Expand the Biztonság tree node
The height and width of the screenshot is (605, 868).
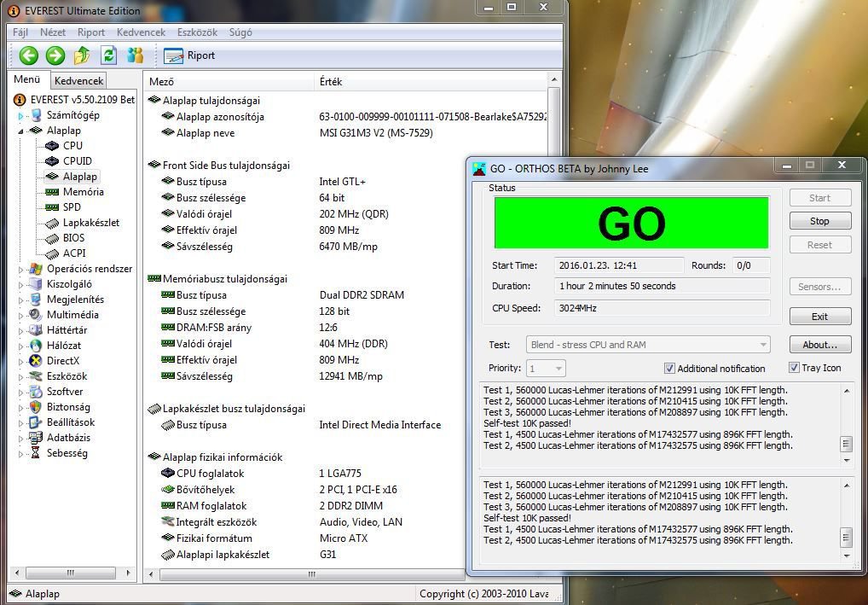click(x=20, y=408)
